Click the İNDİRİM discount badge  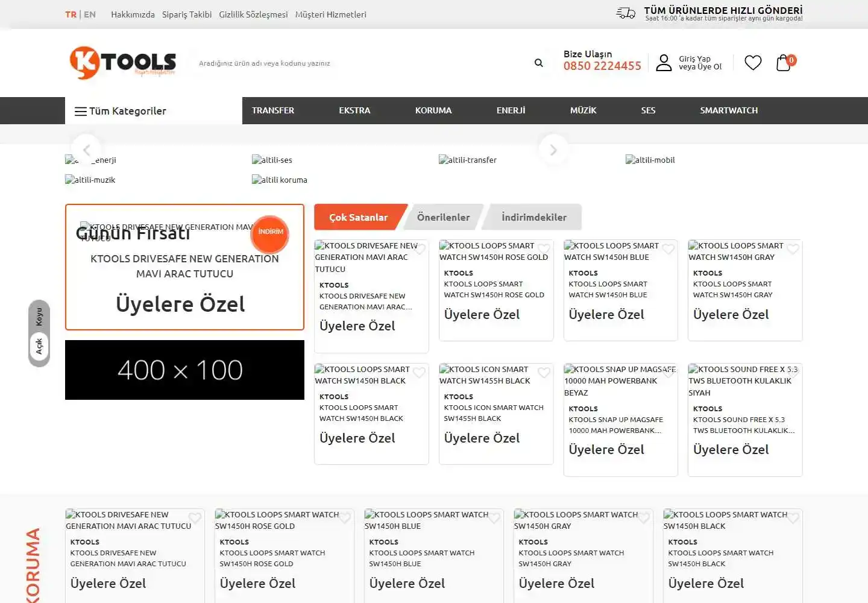point(270,233)
